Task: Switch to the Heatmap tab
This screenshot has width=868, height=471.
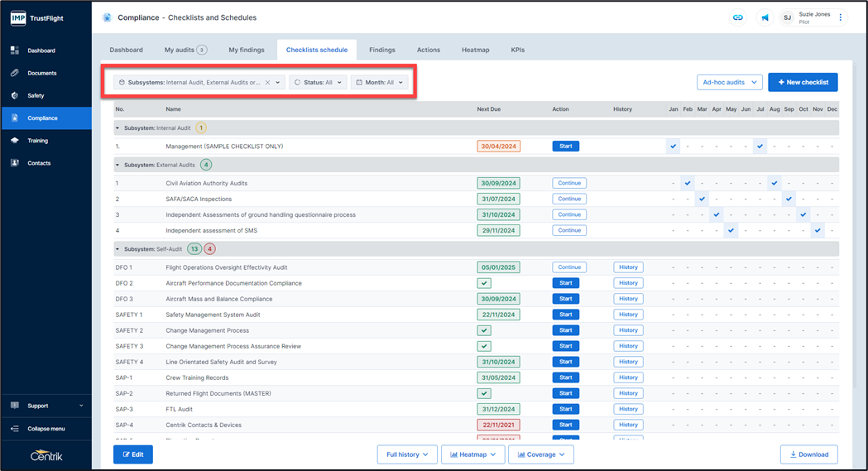Action: [475, 50]
